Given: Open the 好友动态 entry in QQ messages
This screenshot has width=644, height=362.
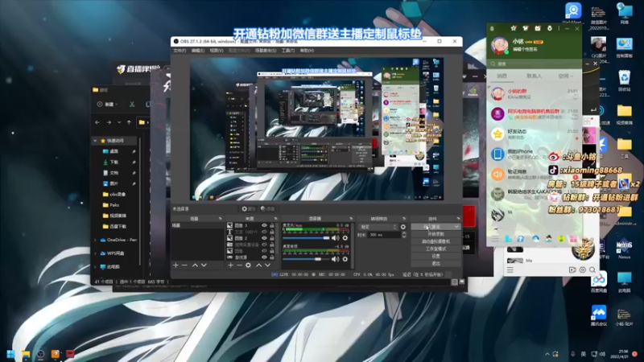Looking at the screenshot, I should 535,134.
